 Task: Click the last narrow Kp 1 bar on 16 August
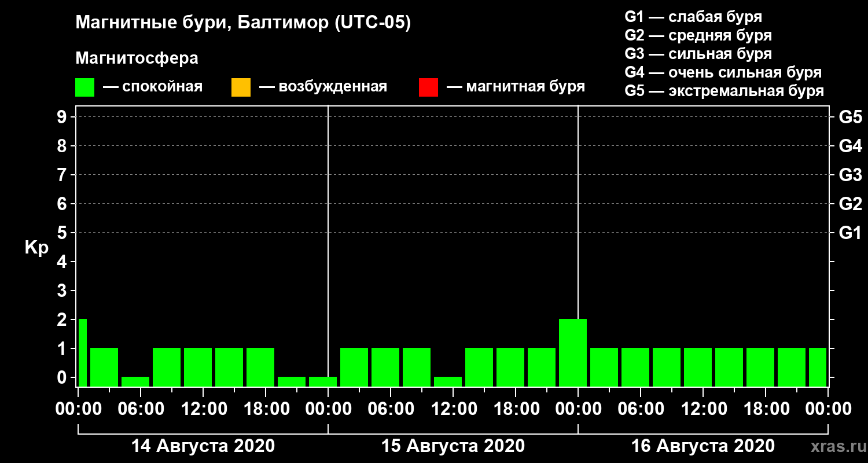pos(818,367)
